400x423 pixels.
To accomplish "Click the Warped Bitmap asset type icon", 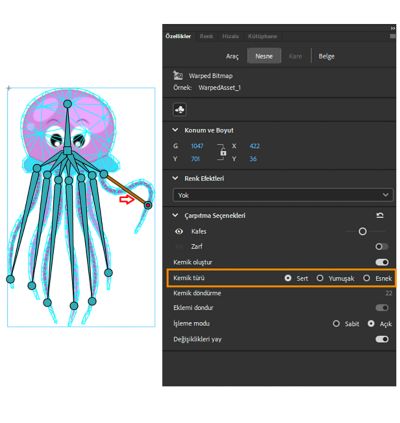I will click(x=178, y=76).
